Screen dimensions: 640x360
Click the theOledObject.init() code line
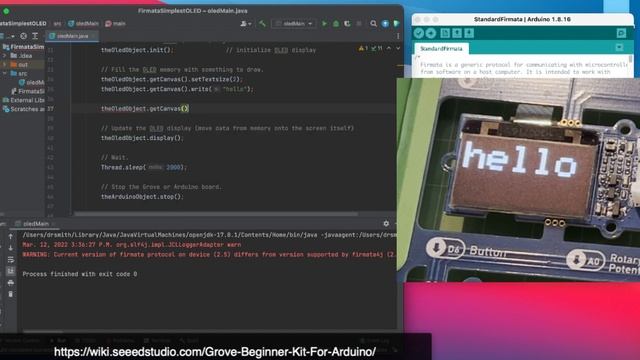click(137, 50)
